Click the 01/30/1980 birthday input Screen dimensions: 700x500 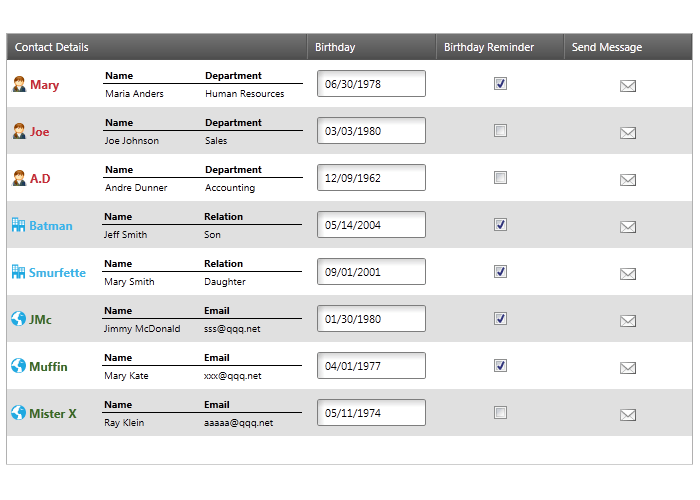click(x=371, y=319)
